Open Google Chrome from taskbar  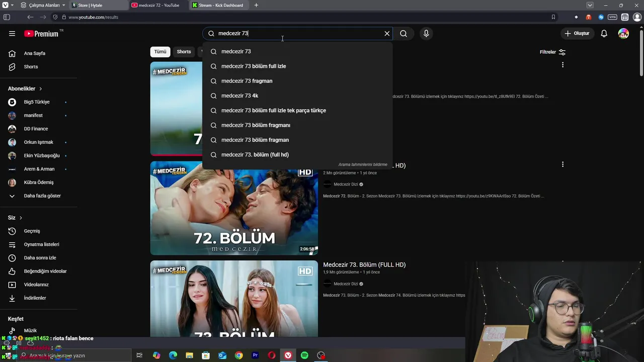[238, 355]
